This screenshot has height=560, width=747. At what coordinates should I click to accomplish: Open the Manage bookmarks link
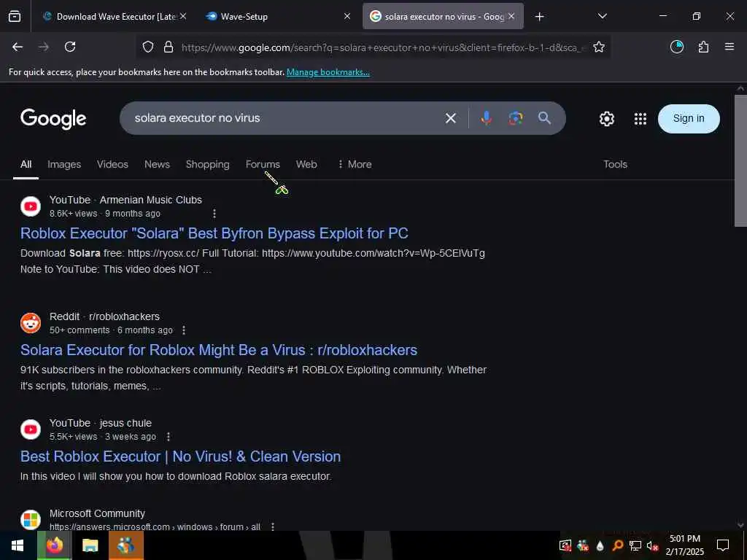pyautogui.click(x=328, y=72)
